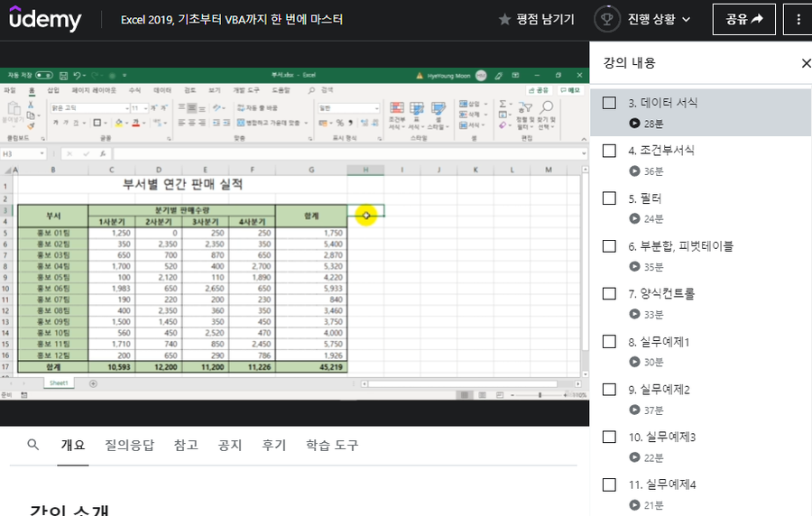Screen dimensions: 812x516
Task: Click the add new sheet plus icon
Action: [93, 383]
